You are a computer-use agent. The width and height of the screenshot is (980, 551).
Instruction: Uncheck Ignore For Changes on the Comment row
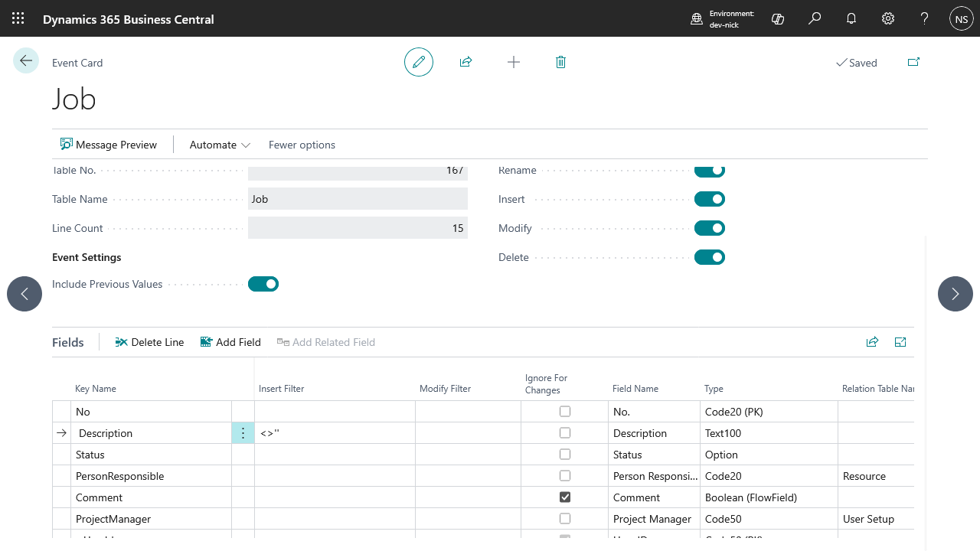pyautogui.click(x=565, y=497)
